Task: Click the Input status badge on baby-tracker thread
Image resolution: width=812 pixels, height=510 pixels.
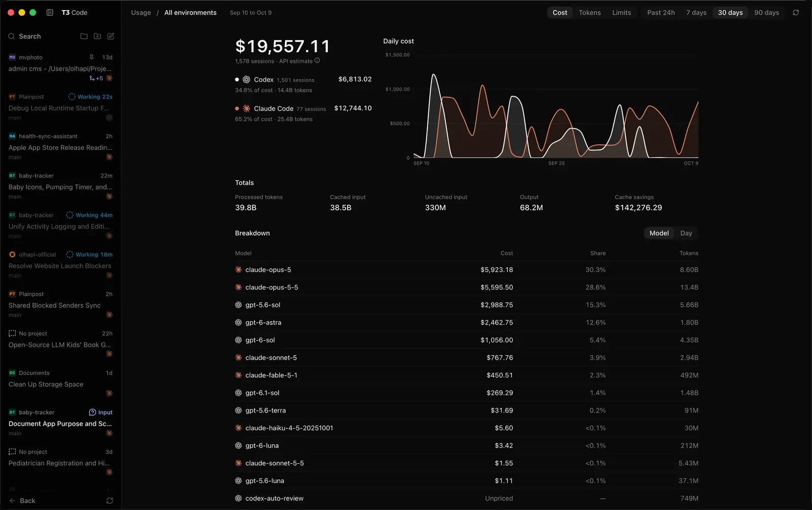Action: 100,412
